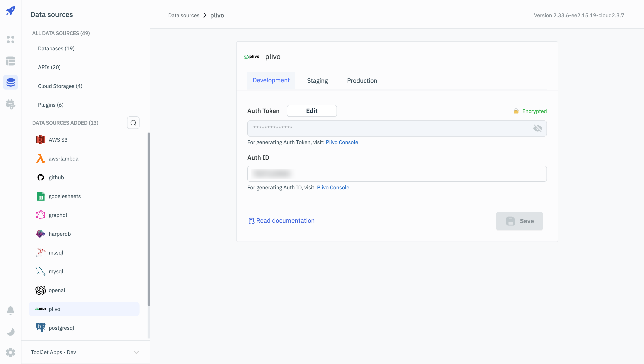Screen dimensions: 644x364
Task: Open Plivo Console link for Auth Token
Action: tap(342, 142)
